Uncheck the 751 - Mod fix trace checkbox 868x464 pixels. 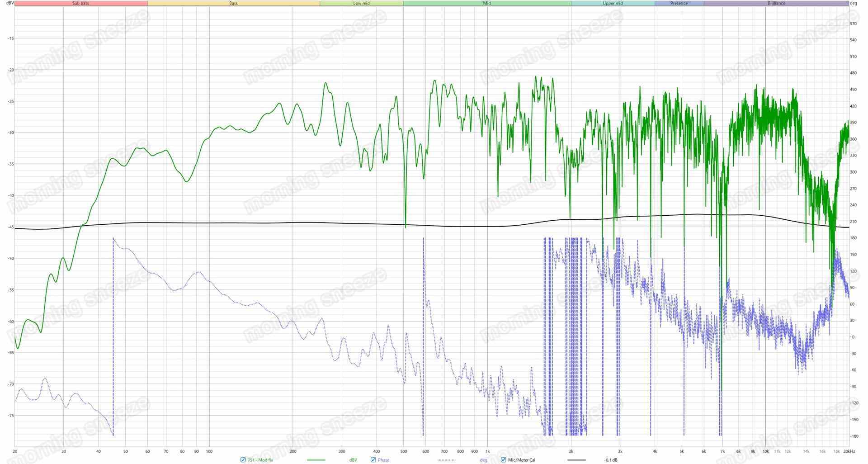click(243, 460)
